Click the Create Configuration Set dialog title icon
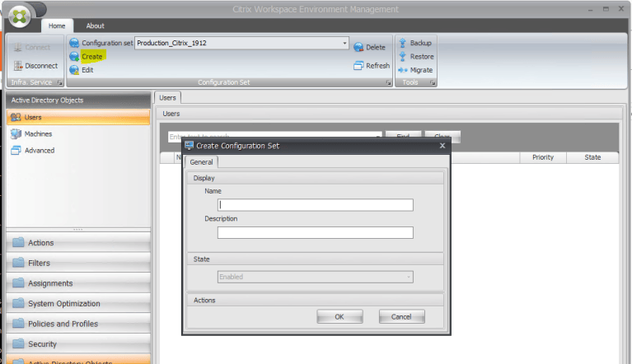The width and height of the screenshot is (632, 364). (x=189, y=146)
